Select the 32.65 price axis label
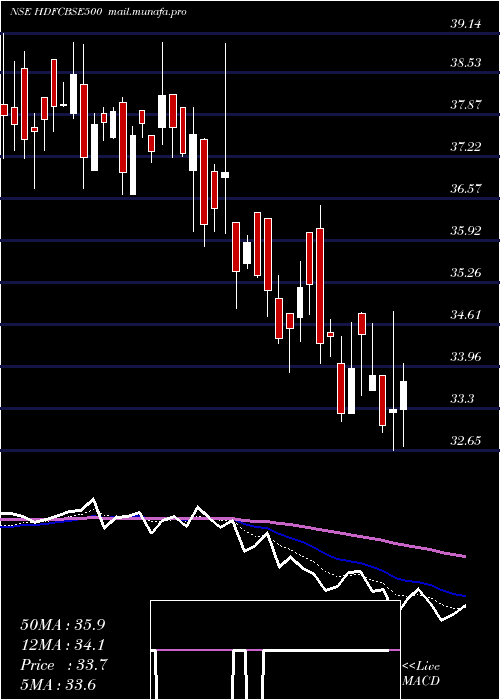This screenshot has width=500, height=700. (x=466, y=441)
